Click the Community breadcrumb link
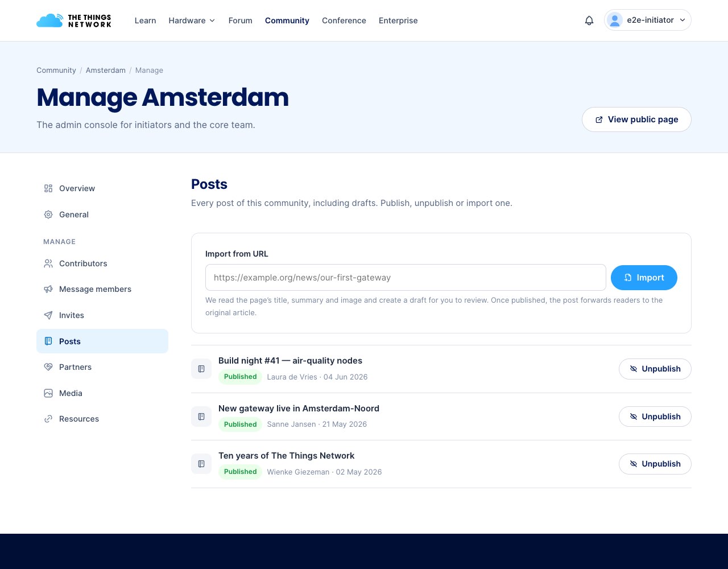Viewport: 728px width, 569px height. (56, 70)
